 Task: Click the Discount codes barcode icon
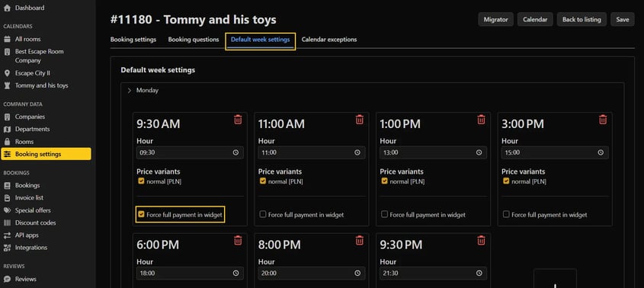click(7, 222)
